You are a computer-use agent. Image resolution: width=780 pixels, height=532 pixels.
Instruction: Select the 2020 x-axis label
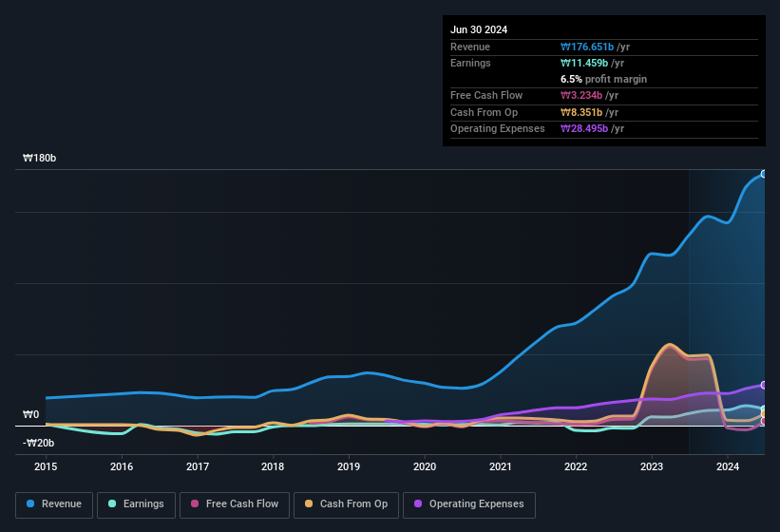pyautogui.click(x=425, y=466)
